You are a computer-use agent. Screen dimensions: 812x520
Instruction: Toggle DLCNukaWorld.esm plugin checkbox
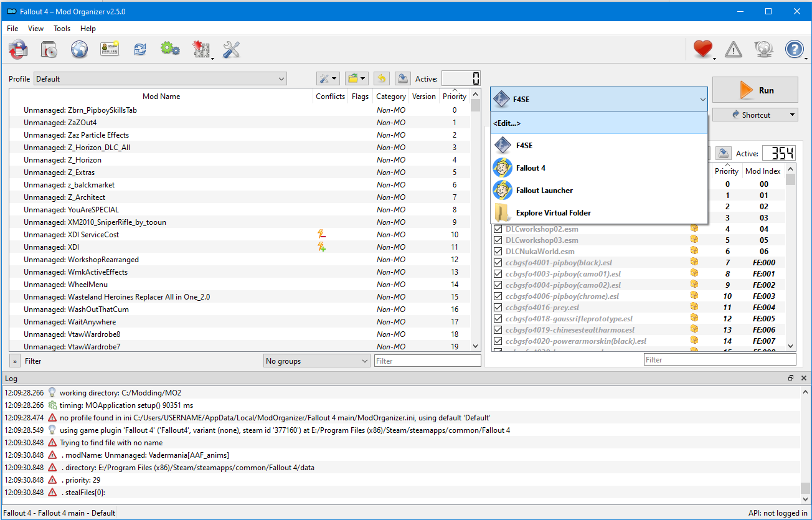tap(498, 252)
